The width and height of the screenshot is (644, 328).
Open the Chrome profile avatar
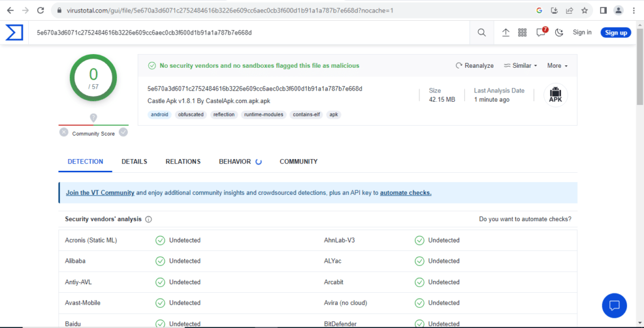pos(619,11)
